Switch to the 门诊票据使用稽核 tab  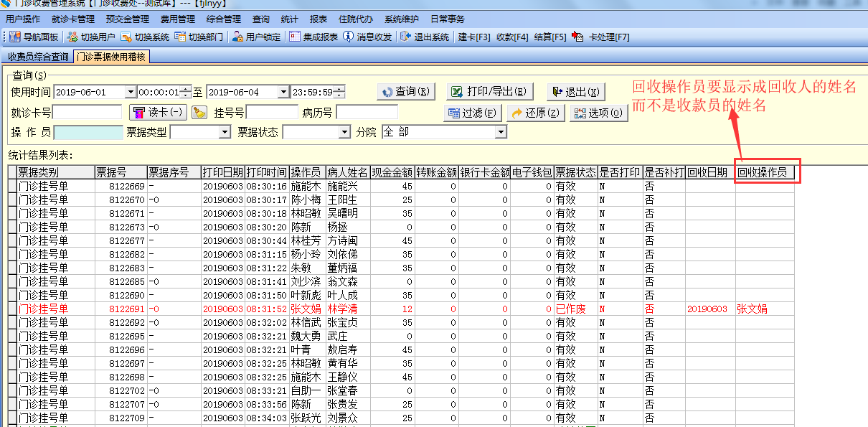(110, 57)
